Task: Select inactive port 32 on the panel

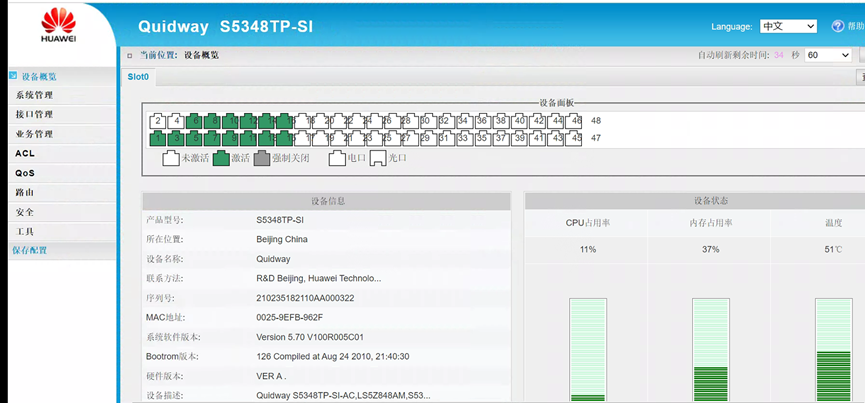Action: pyautogui.click(x=445, y=121)
